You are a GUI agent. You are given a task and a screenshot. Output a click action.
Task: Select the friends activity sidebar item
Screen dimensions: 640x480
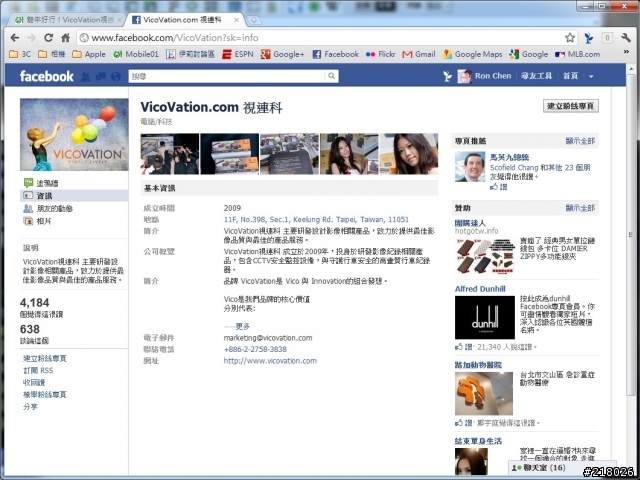click(x=74, y=209)
